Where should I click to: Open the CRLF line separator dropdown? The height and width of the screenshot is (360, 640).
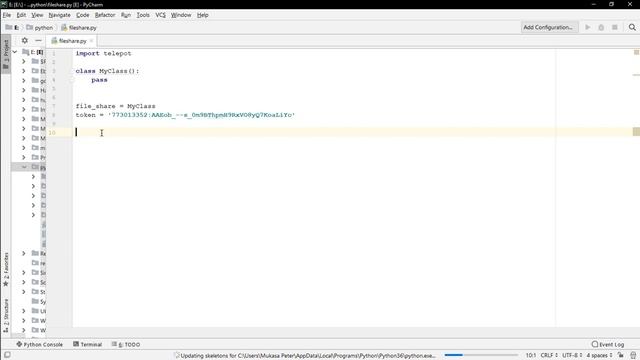click(549, 356)
